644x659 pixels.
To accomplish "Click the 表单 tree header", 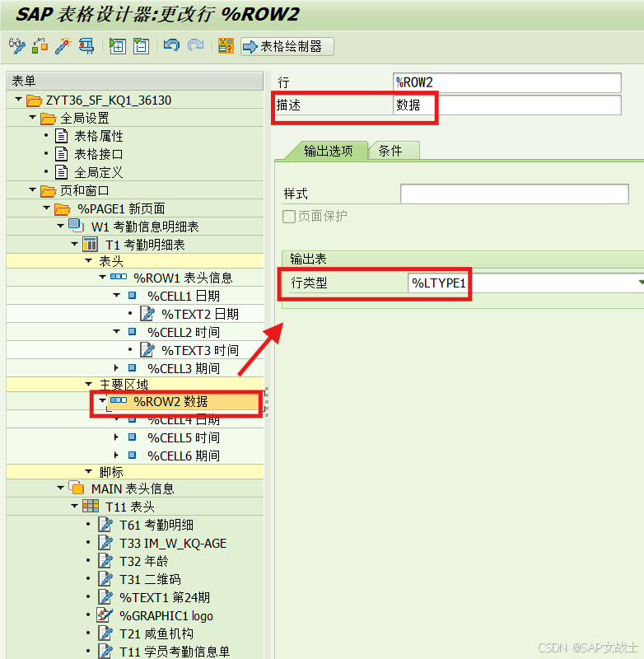I will click(x=135, y=81).
